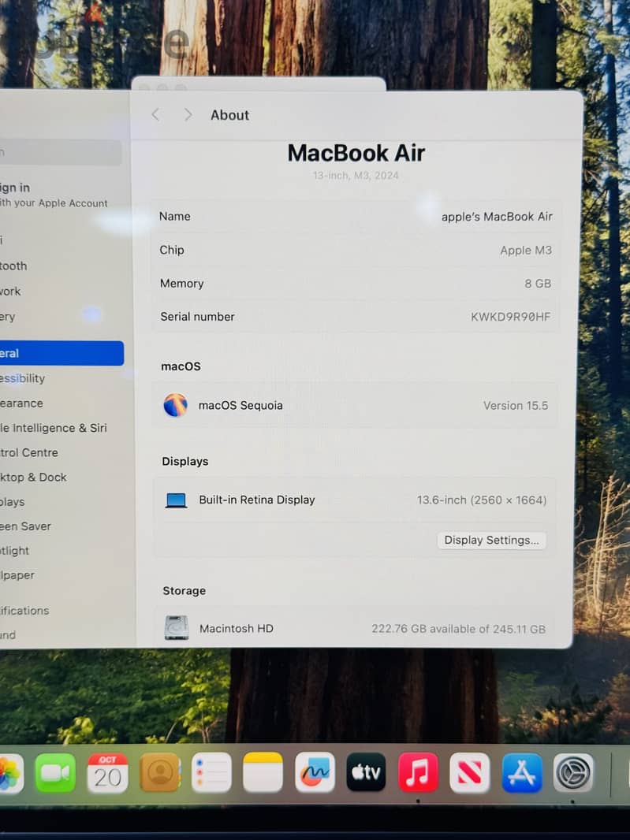Open Apple TV app in Dock

[366, 772]
